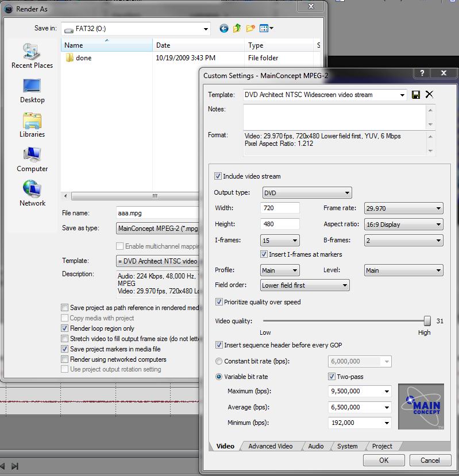Select the 'done' folder
Screen dimensions: 459x476
pos(79,57)
